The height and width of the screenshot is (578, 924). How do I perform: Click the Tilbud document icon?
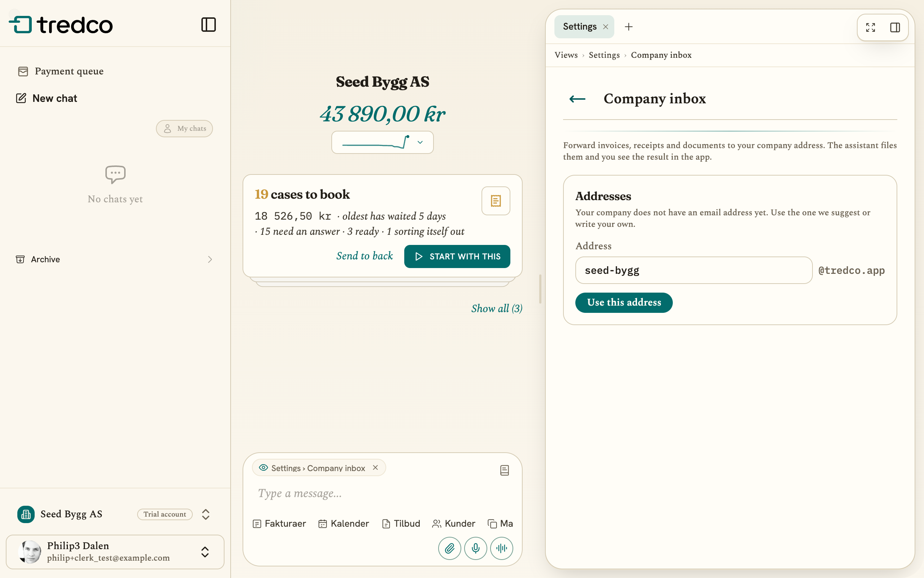[386, 524]
